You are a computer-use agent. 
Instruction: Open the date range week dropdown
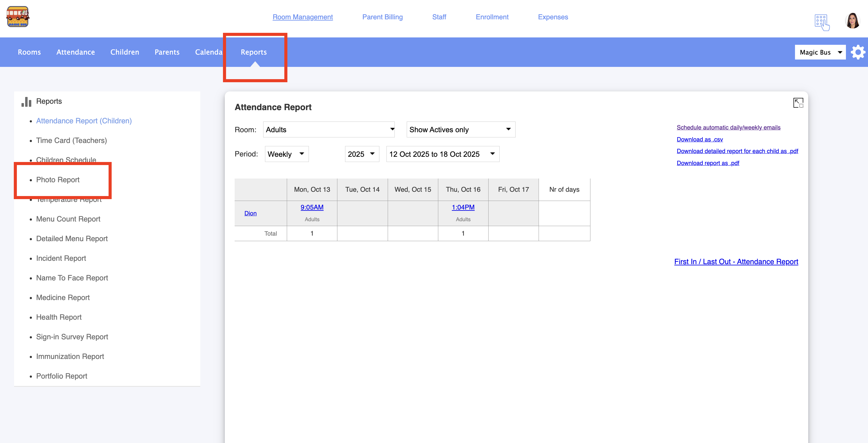(x=442, y=154)
